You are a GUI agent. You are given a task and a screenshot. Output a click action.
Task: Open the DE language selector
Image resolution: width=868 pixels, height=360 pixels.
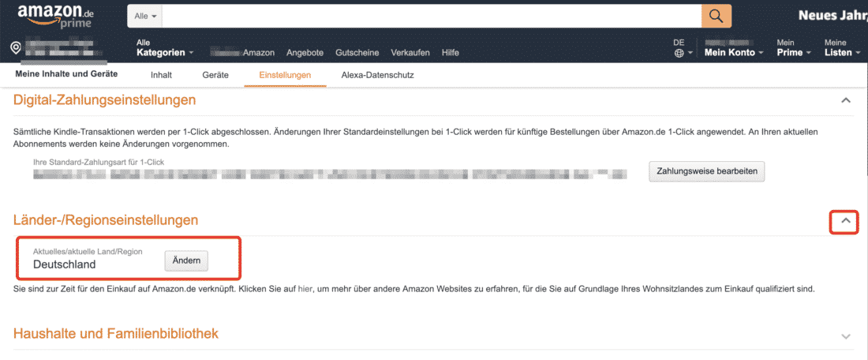(x=683, y=47)
